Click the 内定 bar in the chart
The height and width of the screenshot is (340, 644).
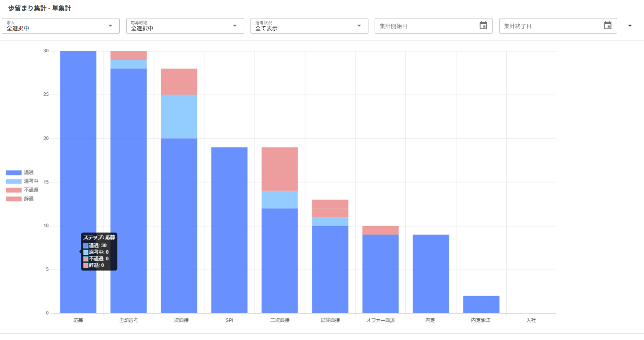pos(431,274)
